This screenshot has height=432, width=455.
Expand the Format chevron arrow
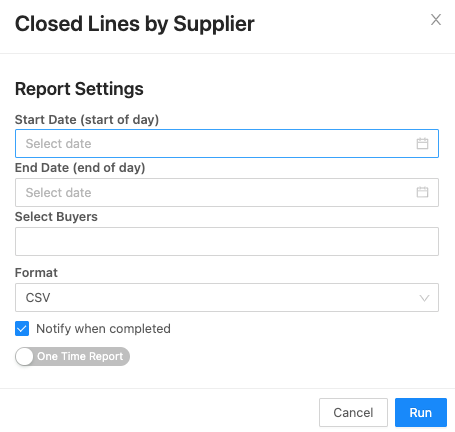pos(424,298)
